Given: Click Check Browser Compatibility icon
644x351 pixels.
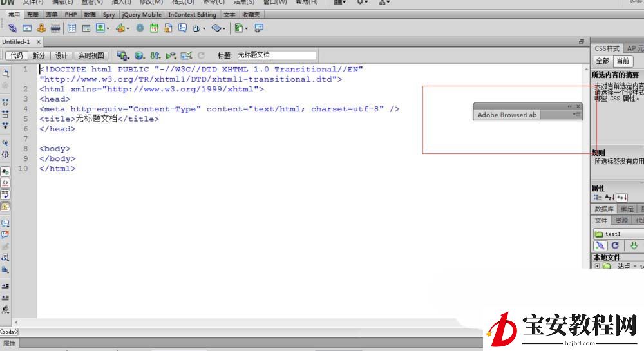Looking at the screenshot, I should [x=187, y=55].
